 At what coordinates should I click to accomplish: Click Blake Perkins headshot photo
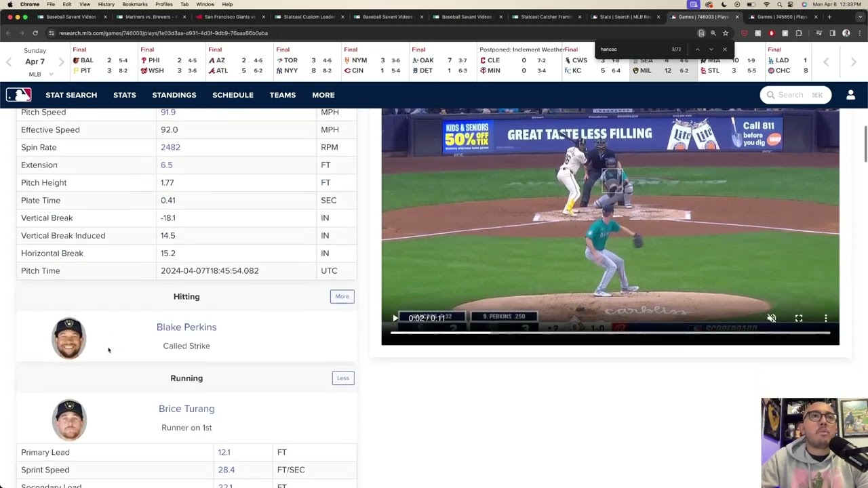coord(68,338)
